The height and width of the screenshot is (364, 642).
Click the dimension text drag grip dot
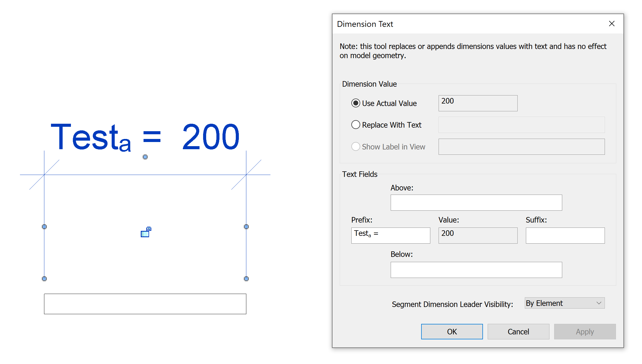tap(145, 157)
